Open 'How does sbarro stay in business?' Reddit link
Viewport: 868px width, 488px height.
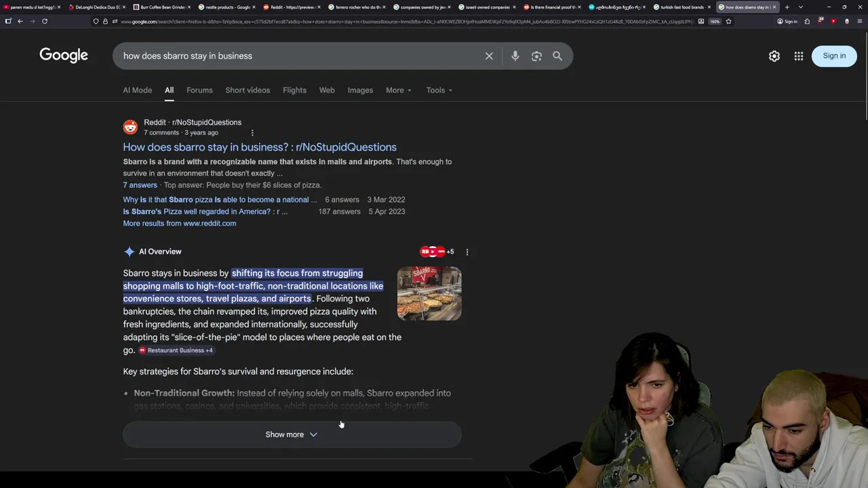260,147
